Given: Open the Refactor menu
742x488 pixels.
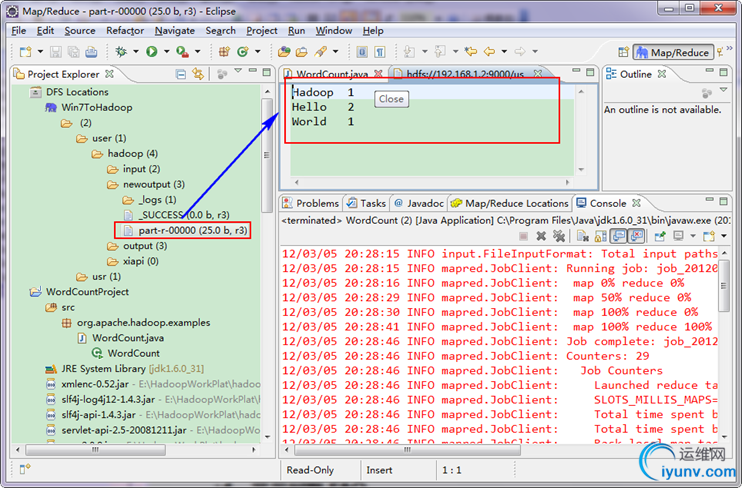Looking at the screenshot, I should tap(125, 31).
